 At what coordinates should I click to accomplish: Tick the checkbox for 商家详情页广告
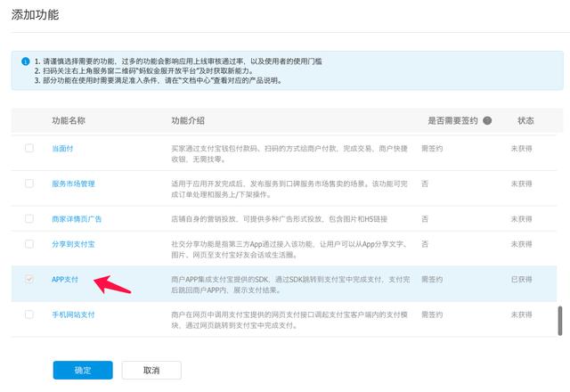pos(29,218)
